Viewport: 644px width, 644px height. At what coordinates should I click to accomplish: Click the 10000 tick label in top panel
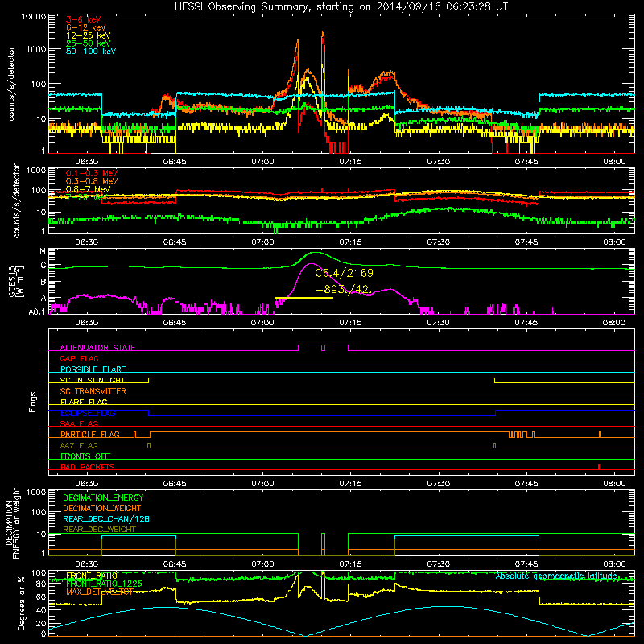click(x=34, y=16)
